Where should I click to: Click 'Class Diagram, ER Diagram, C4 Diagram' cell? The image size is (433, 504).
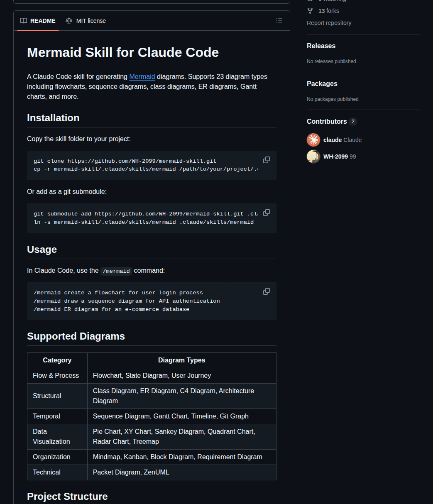(x=182, y=396)
